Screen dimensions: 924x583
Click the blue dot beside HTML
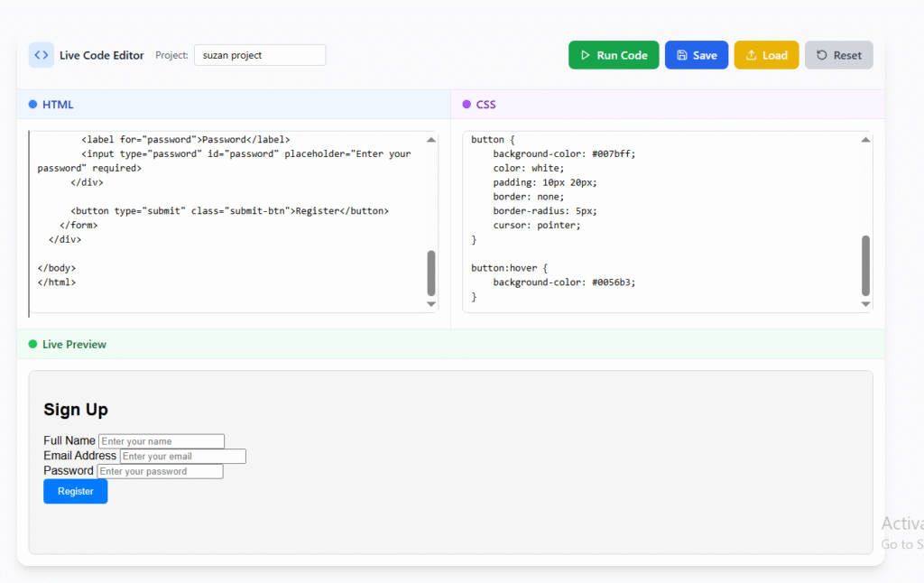point(33,105)
